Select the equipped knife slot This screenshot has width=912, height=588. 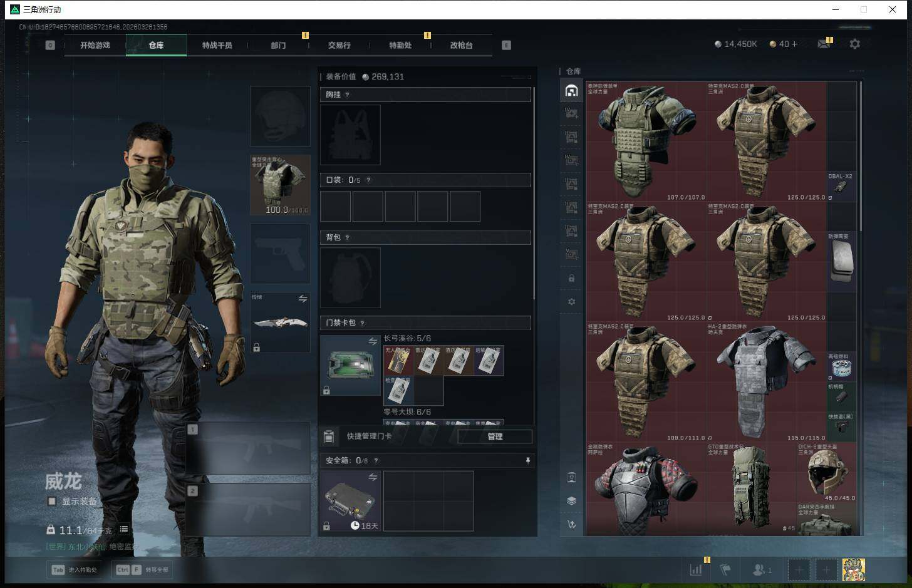[x=280, y=322]
